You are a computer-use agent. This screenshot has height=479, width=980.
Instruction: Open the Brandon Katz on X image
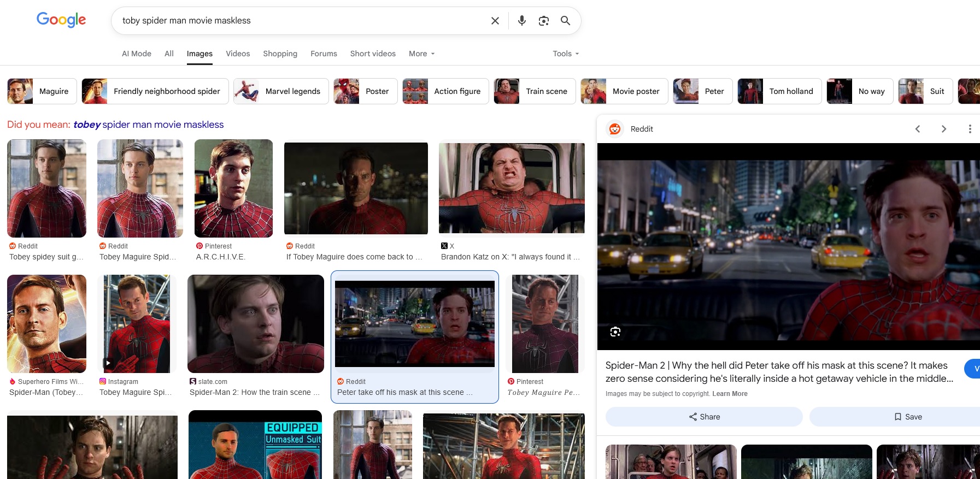click(x=512, y=188)
